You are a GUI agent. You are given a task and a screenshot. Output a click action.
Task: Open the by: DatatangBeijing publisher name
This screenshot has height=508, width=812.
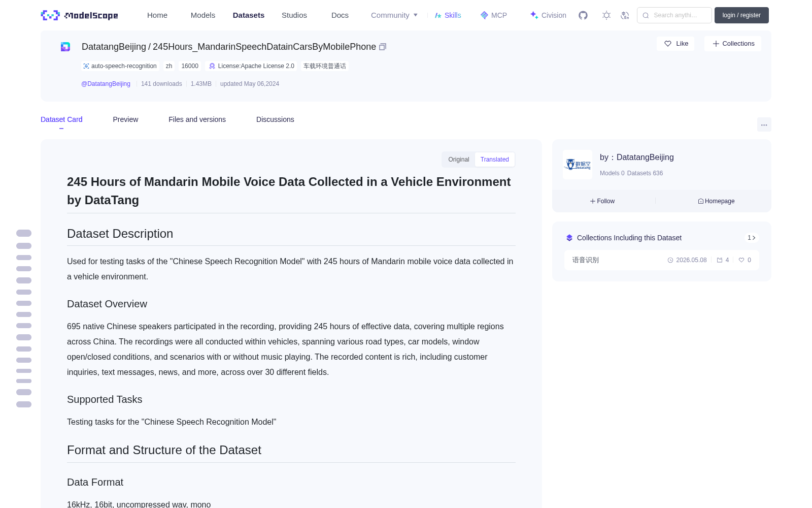(x=637, y=157)
